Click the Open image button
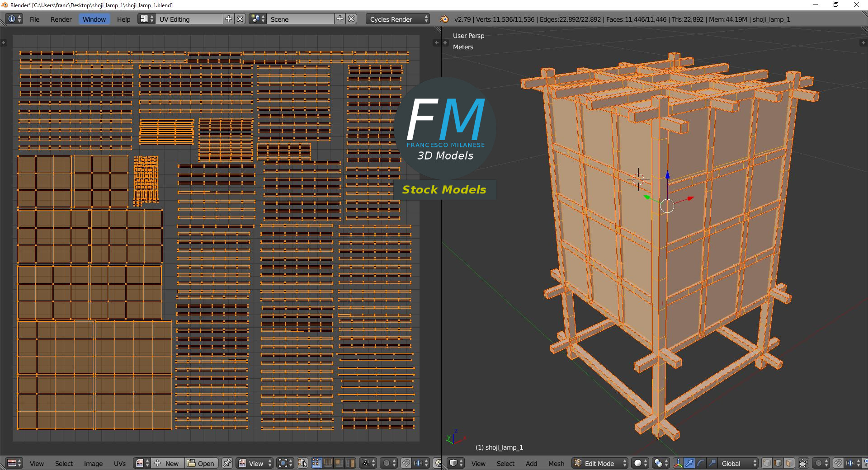The width and height of the screenshot is (868, 470). pyautogui.click(x=202, y=463)
